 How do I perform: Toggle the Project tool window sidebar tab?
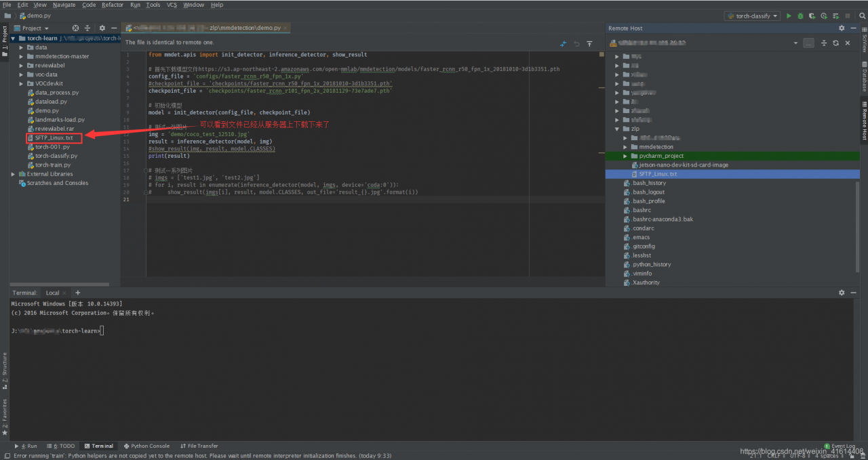4,39
